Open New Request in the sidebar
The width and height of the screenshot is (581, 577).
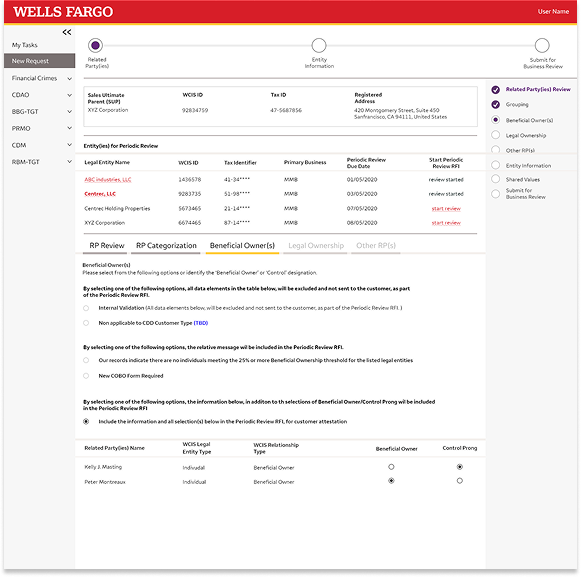point(40,61)
